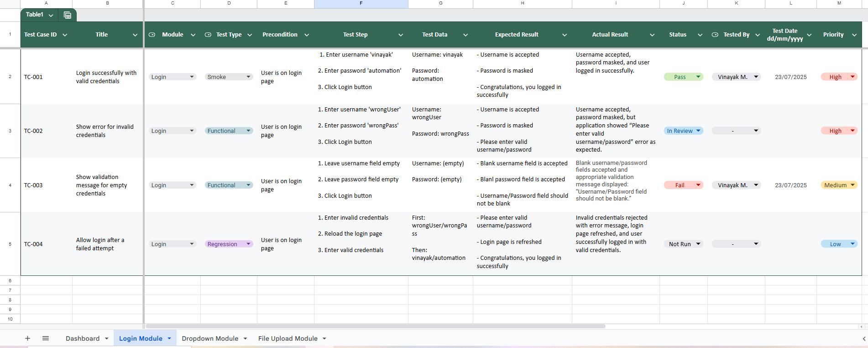Open the Test Case ID column dropdown
This screenshot has height=348, width=868.
click(65, 35)
